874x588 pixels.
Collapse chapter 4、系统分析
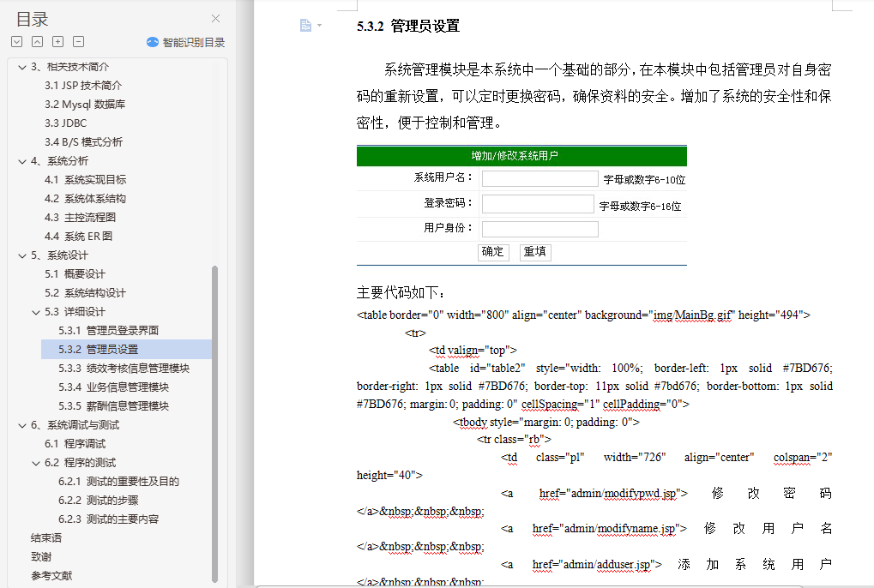tap(22, 161)
